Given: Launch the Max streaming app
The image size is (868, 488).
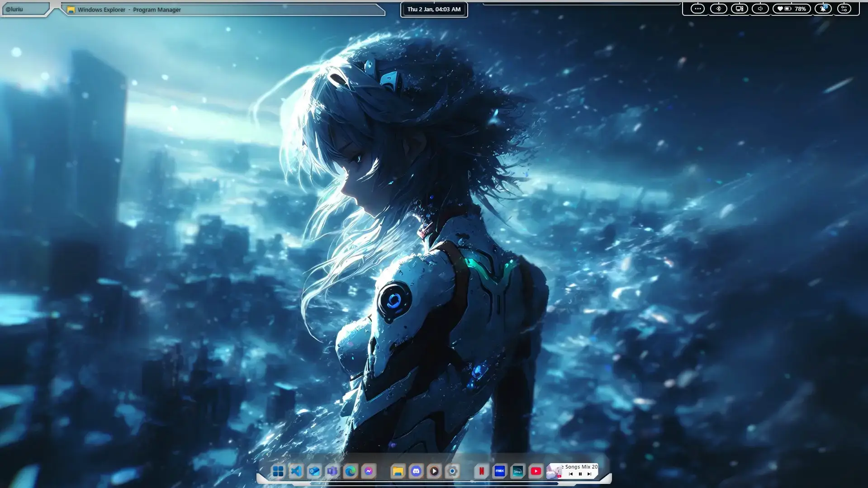Looking at the screenshot, I should [x=499, y=471].
